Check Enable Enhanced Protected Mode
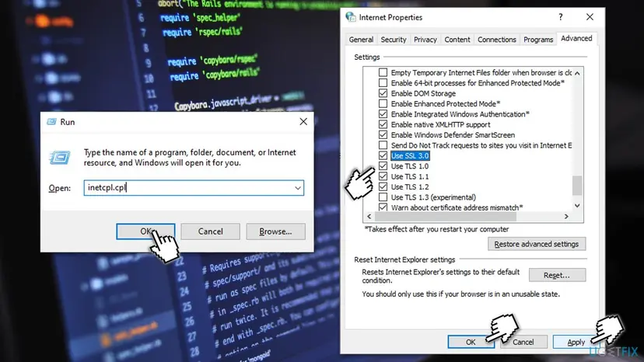 click(x=383, y=103)
